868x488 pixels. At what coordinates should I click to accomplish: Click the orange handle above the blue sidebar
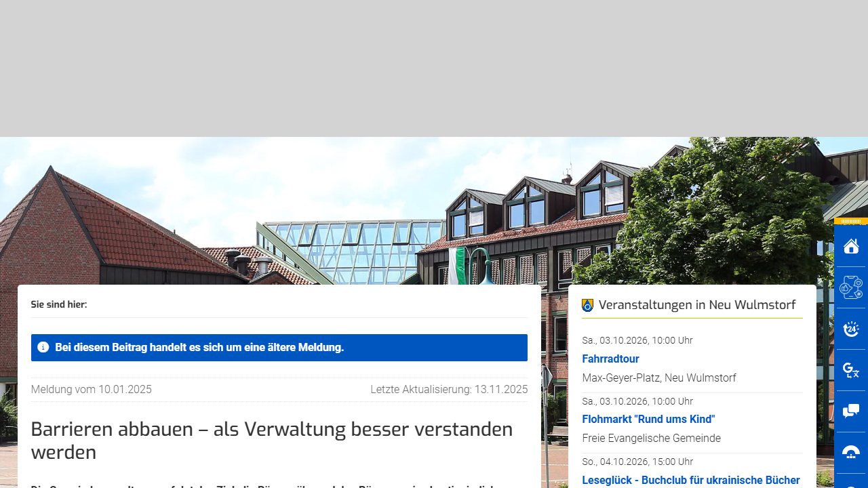tap(851, 221)
